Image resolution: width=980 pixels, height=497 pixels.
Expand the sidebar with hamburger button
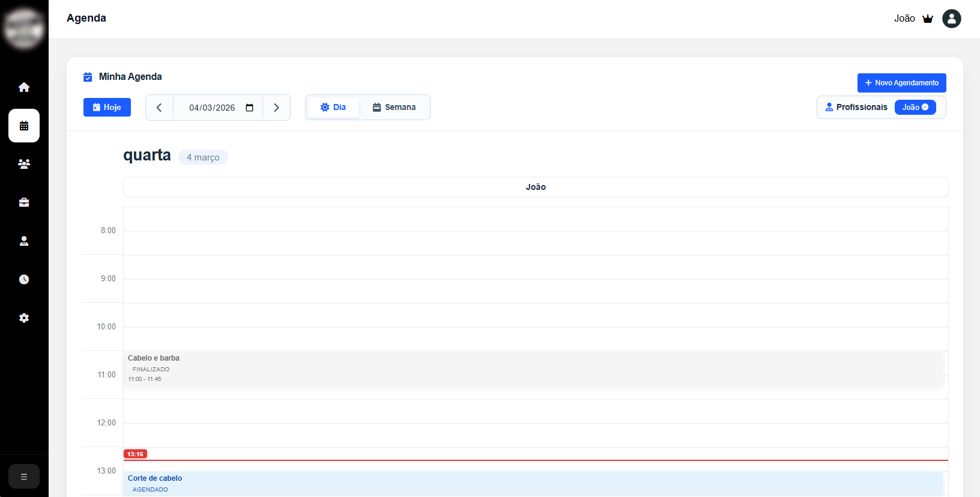(24, 477)
